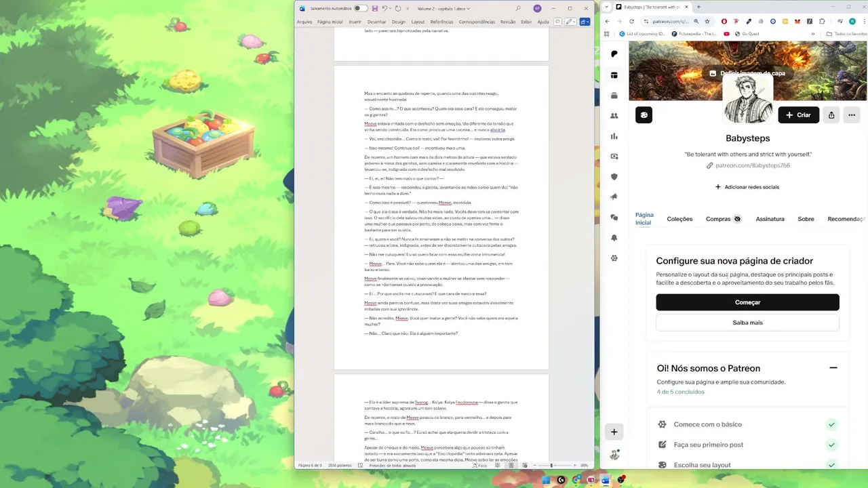
Task: Click the Patreon share page icon
Action: [x=831, y=115]
